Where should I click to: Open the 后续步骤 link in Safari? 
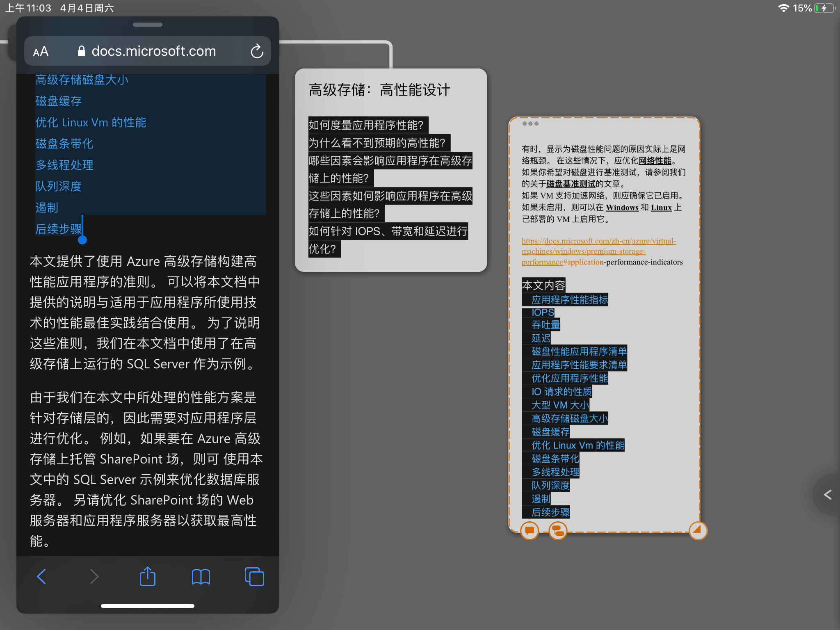pos(59,229)
